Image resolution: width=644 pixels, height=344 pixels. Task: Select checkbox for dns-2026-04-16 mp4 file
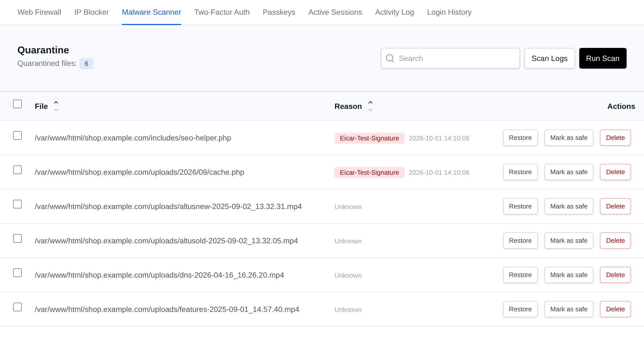[17, 273]
